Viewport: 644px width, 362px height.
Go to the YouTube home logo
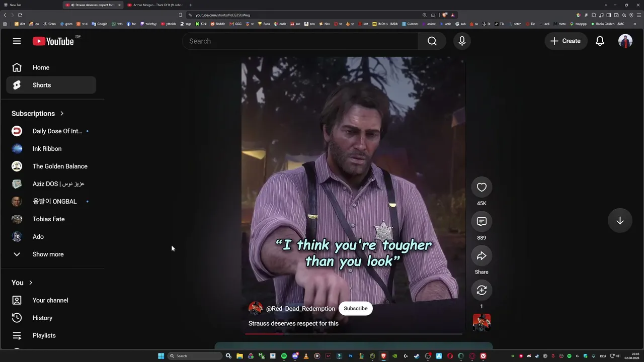53,41
